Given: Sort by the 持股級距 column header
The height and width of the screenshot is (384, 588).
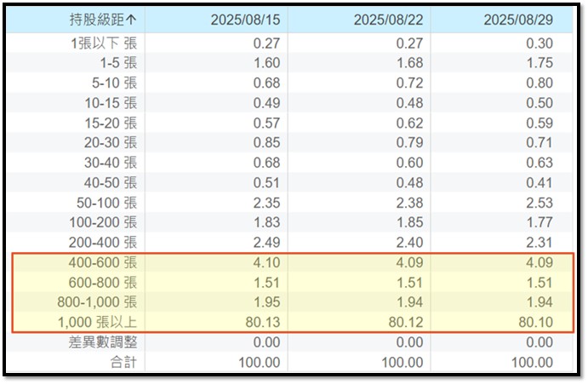Looking at the screenshot, I should (x=103, y=20).
